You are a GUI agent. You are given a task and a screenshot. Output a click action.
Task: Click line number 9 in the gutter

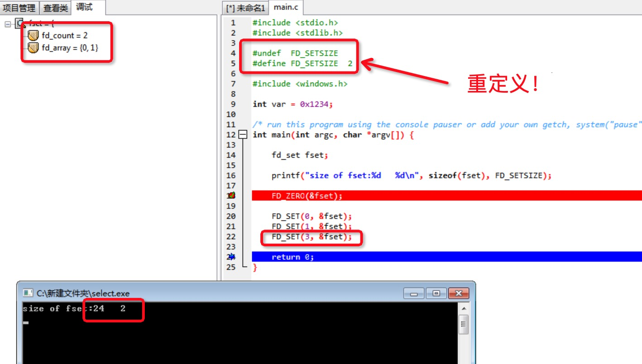coord(233,104)
